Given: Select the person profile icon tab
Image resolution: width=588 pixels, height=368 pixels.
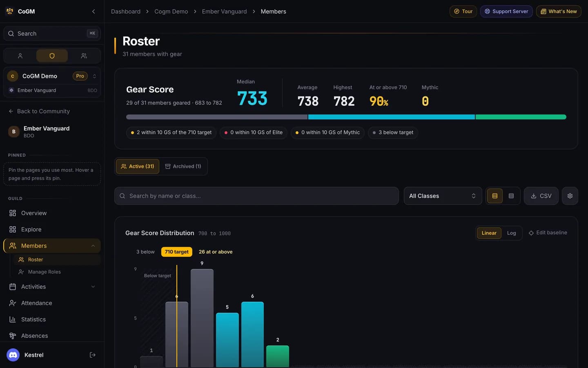Looking at the screenshot, I should click(20, 56).
